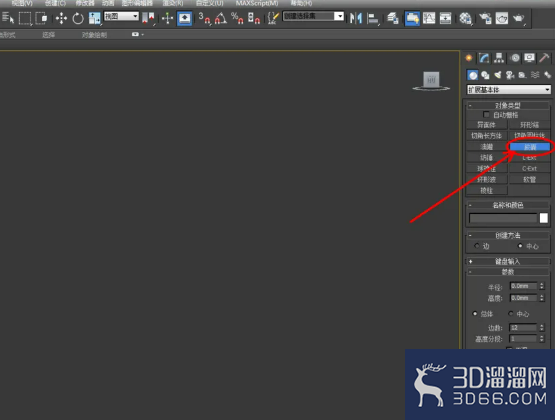Select 中心 radio next to 总体

(511, 313)
